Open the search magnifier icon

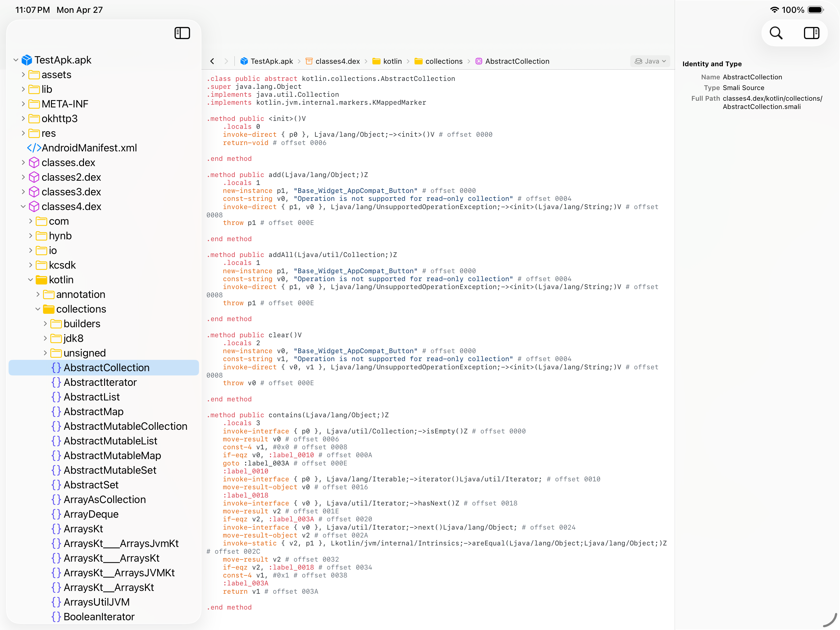point(776,33)
